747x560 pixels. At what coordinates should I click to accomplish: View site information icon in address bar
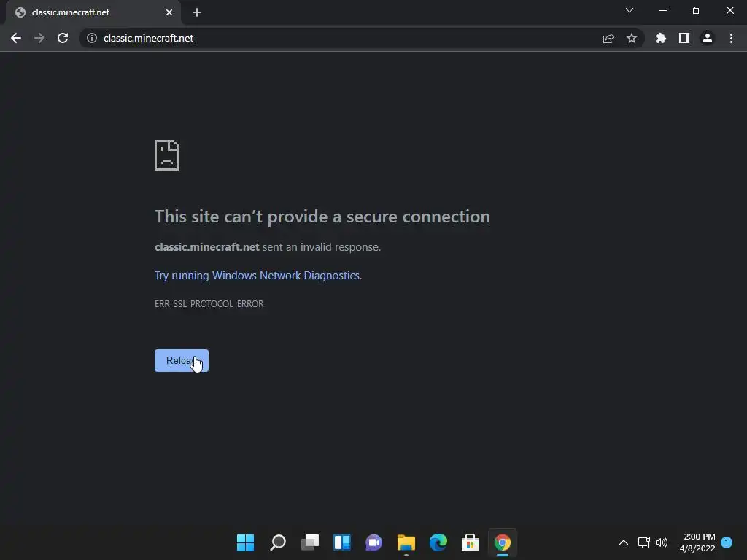pos(92,38)
